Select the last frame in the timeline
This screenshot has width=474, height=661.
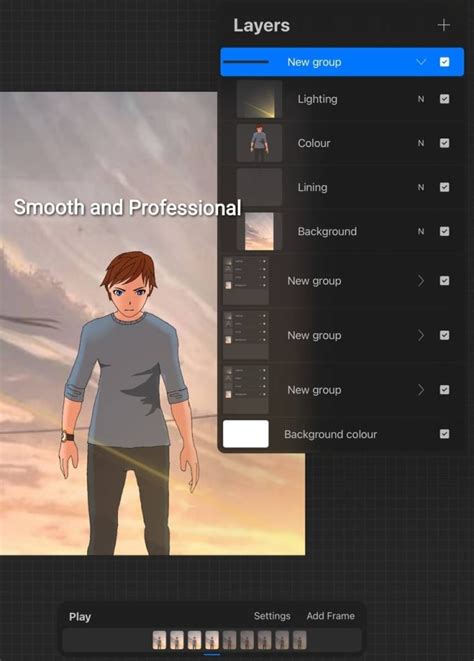[x=299, y=640]
